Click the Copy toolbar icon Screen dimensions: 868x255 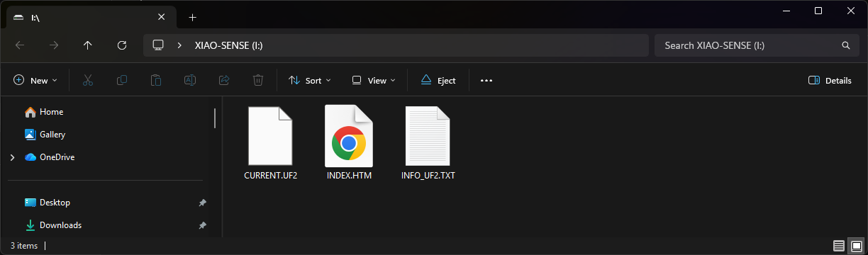point(122,80)
